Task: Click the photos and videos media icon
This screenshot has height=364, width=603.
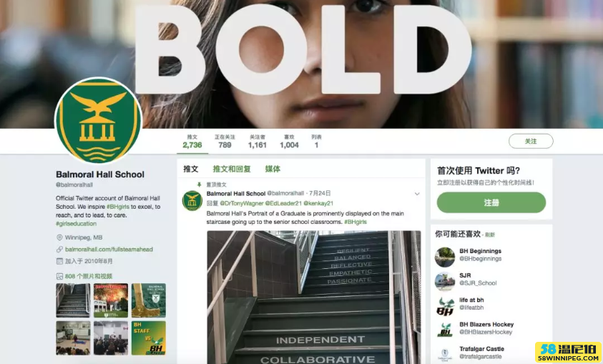Action: [59, 276]
